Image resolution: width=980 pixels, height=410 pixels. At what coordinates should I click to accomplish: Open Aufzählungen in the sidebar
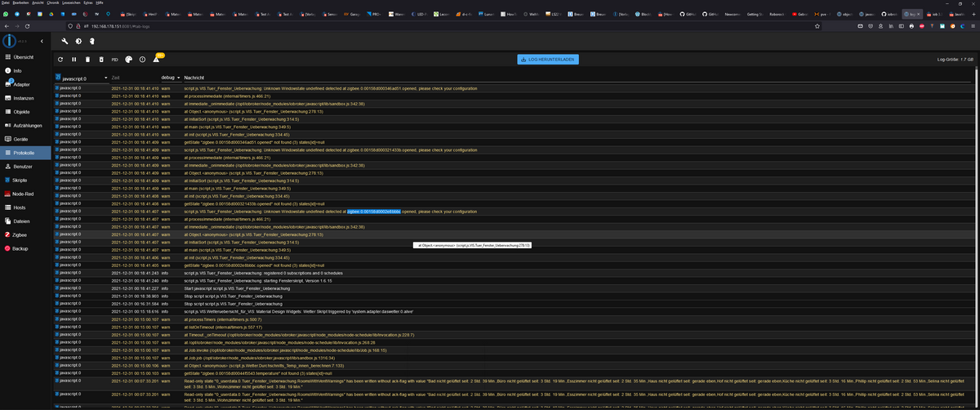pos(27,125)
